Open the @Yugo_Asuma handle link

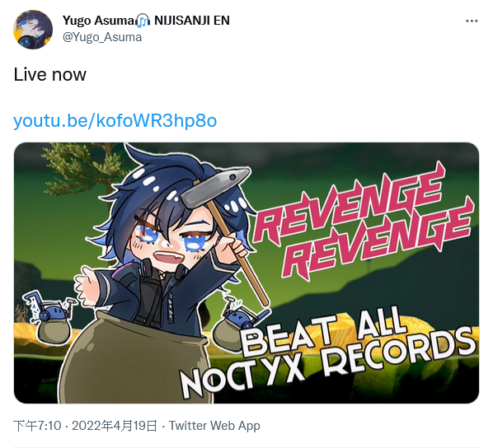click(x=102, y=37)
